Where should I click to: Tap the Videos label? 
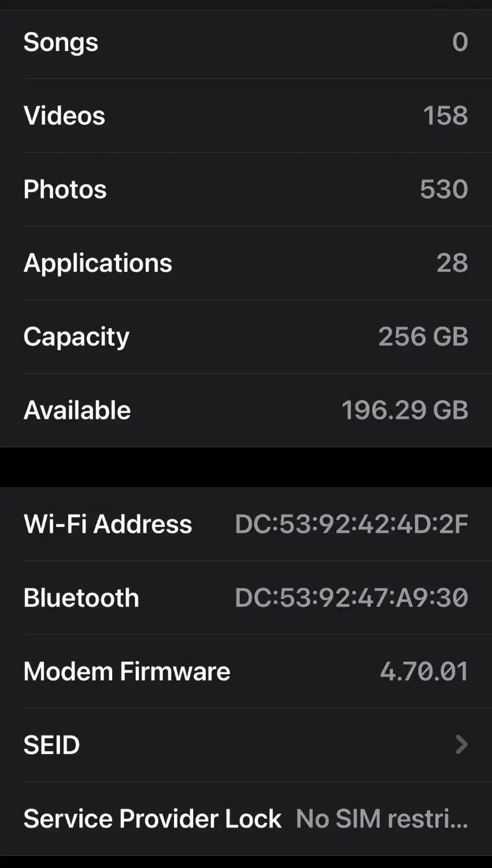[x=64, y=116]
